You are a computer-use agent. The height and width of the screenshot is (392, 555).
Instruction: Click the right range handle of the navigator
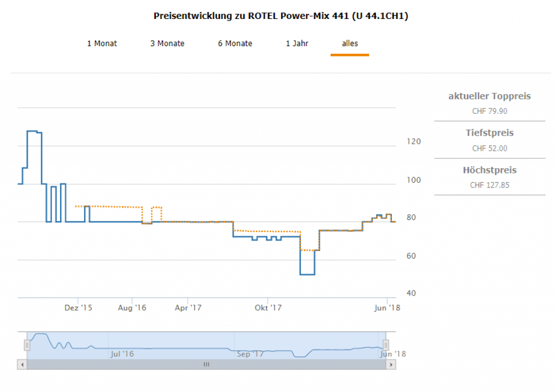click(386, 345)
